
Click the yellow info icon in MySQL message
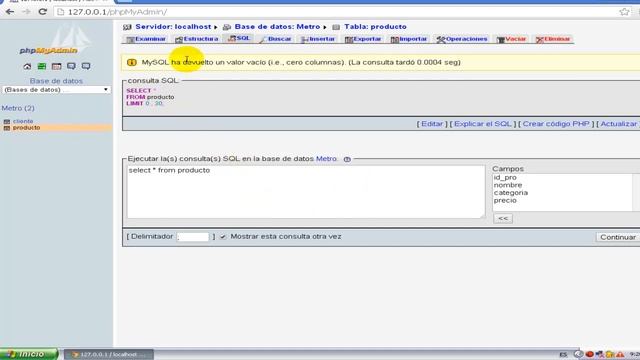(x=131, y=62)
